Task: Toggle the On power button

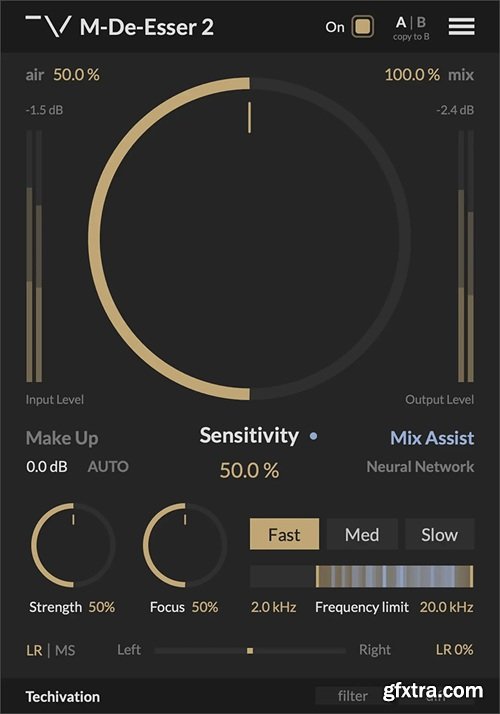Action: [362, 27]
